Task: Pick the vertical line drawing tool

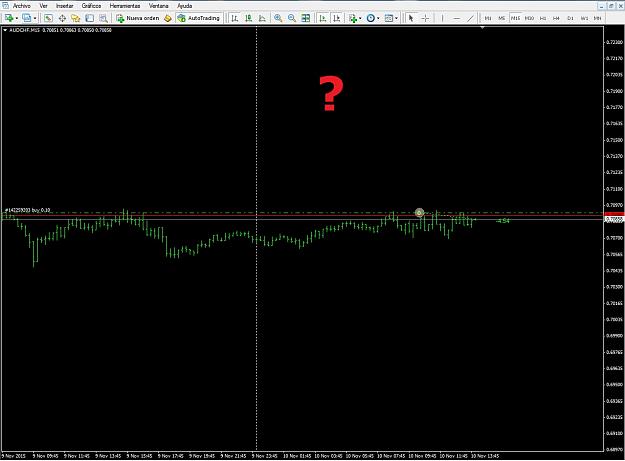Action: pos(442,18)
